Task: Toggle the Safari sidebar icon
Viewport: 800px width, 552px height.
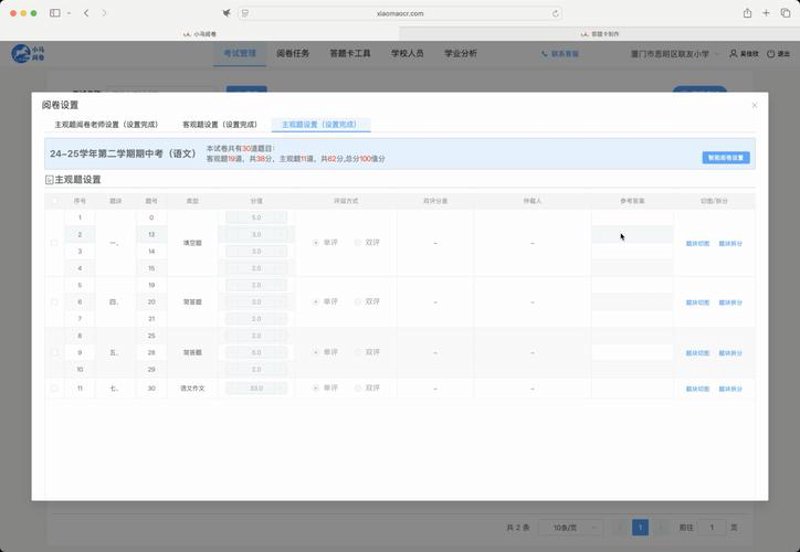Action: pyautogui.click(x=55, y=13)
